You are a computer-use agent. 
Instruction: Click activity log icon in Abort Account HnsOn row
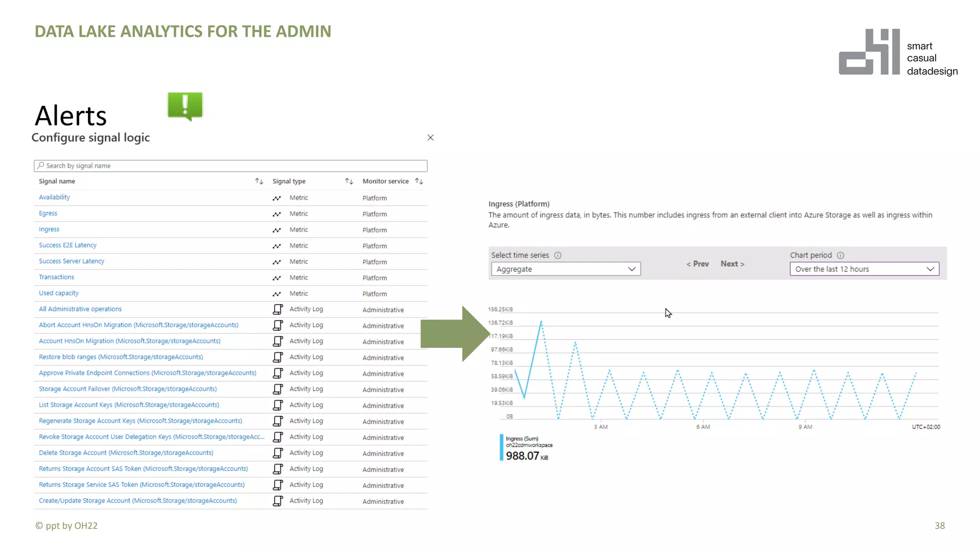pyautogui.click(x=278, y=325)
